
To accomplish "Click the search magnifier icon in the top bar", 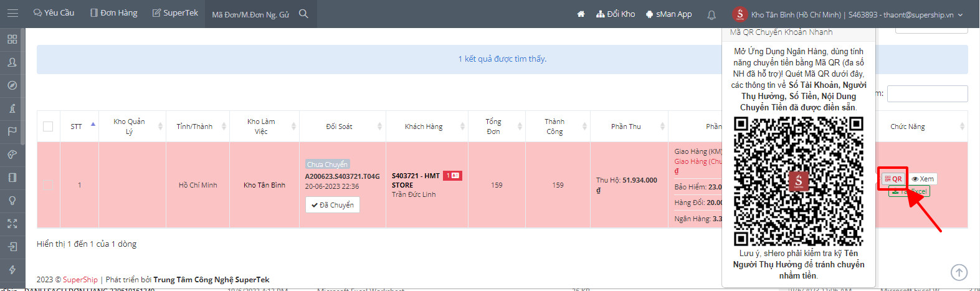I will 303,14.
